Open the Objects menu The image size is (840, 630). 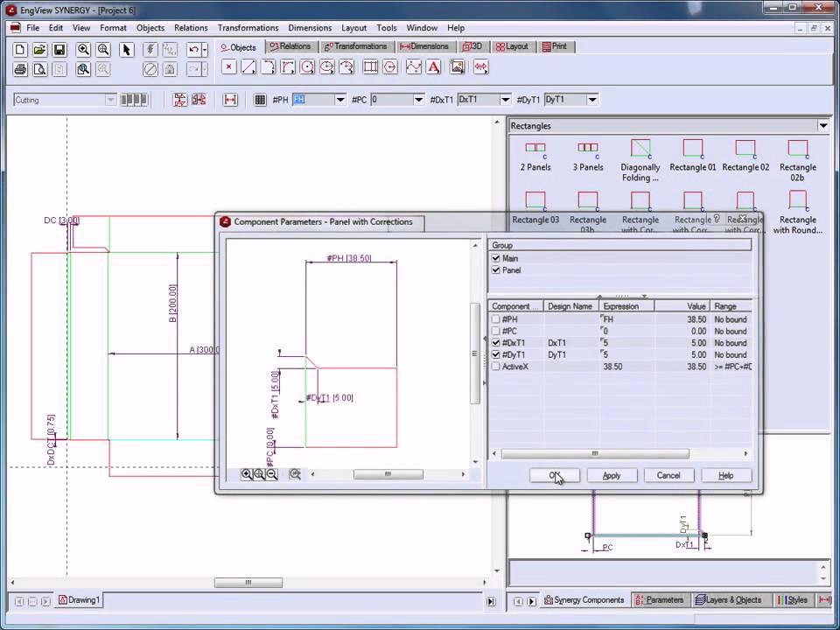pos(150,28)
